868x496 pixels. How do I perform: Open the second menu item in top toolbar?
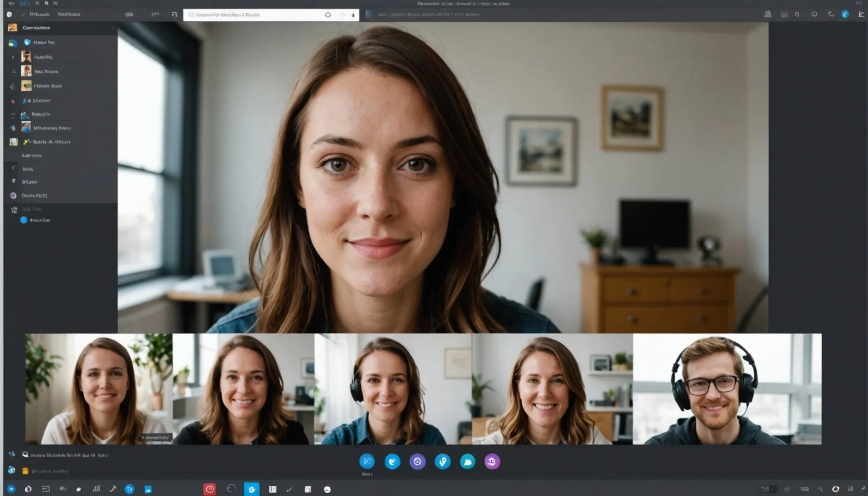coord(69,14)
